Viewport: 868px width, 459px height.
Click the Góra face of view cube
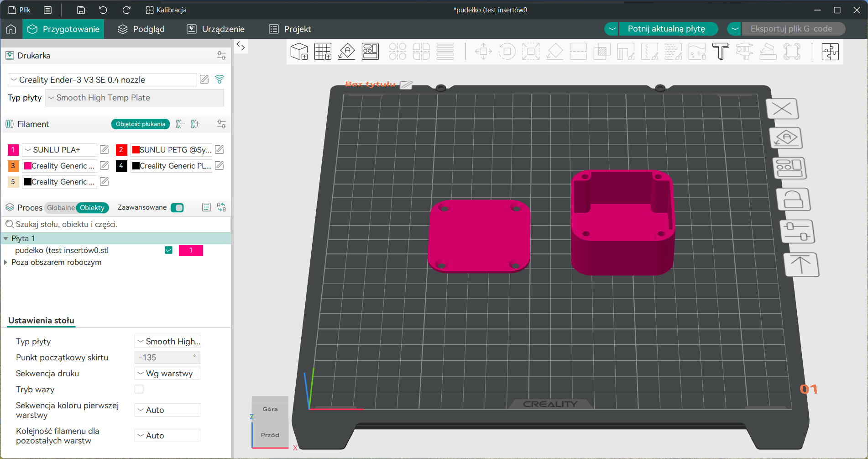point(270,409)
